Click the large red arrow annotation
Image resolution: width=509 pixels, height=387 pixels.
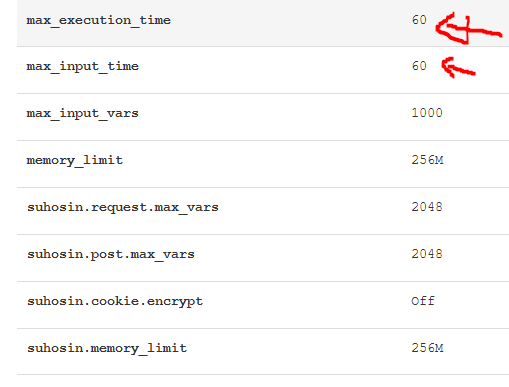469,29
